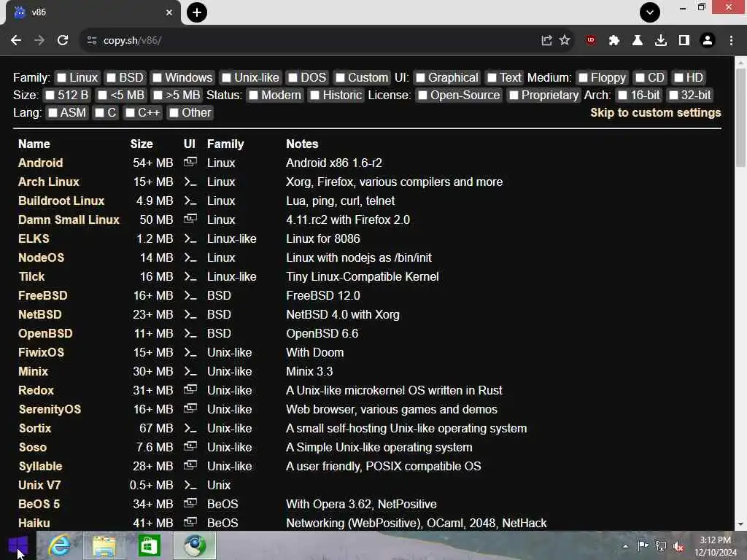Close the v86 tab
Viewport: 747px width, 560px height.
169,12
